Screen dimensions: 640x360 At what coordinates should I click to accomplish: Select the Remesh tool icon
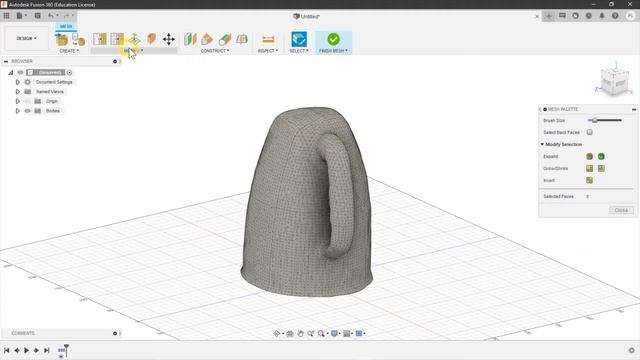coord(100,39)
